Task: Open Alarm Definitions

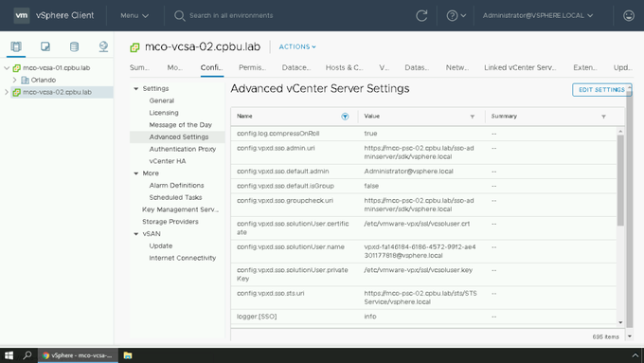Action: [x=176, y=186]
